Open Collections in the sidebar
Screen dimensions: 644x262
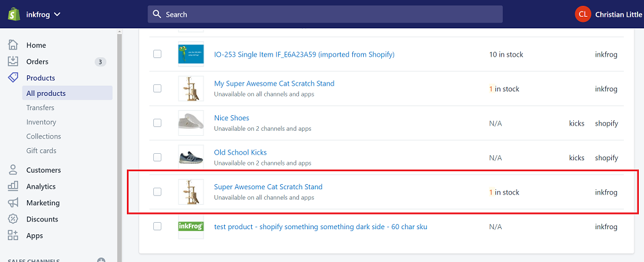point(44,136)
